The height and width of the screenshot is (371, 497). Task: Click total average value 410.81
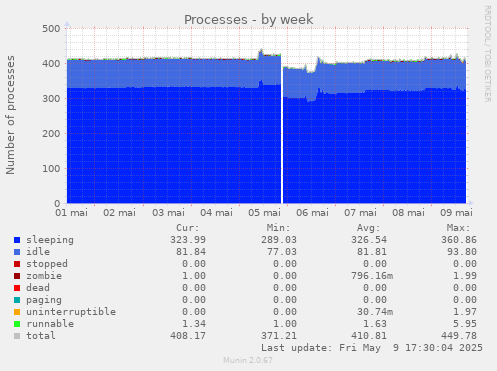(369, 336)
